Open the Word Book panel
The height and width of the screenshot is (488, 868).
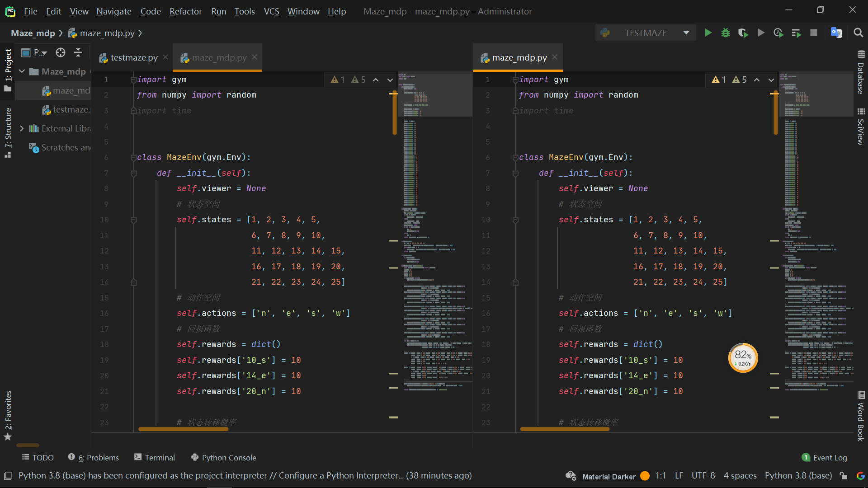coord(861,416)
